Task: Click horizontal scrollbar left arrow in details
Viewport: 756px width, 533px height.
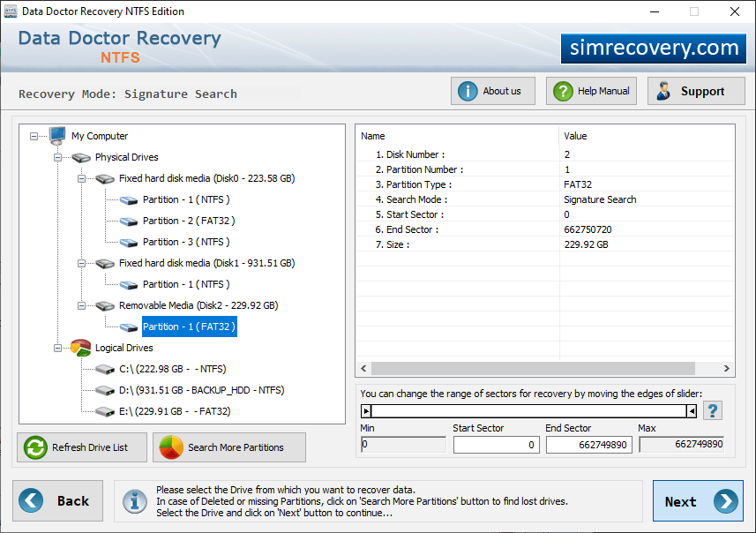Action: click(x=363, y=369)
